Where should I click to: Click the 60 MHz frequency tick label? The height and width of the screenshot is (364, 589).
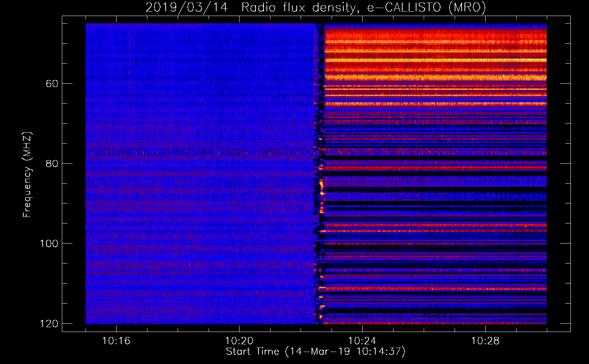click(52, 84)
